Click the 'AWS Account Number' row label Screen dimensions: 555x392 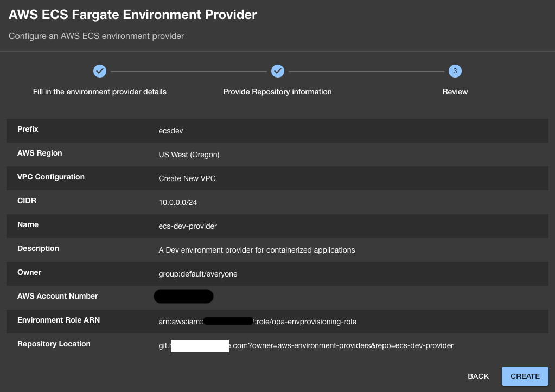(x=58, y=296)
